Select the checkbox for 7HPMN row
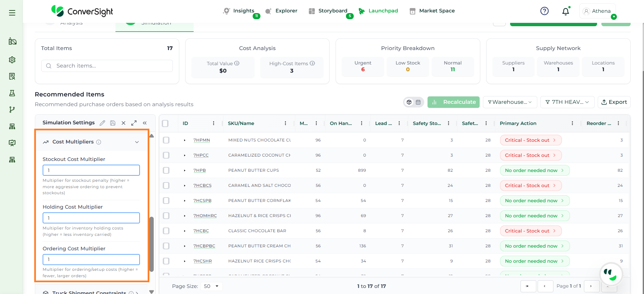 click(166, 140)
